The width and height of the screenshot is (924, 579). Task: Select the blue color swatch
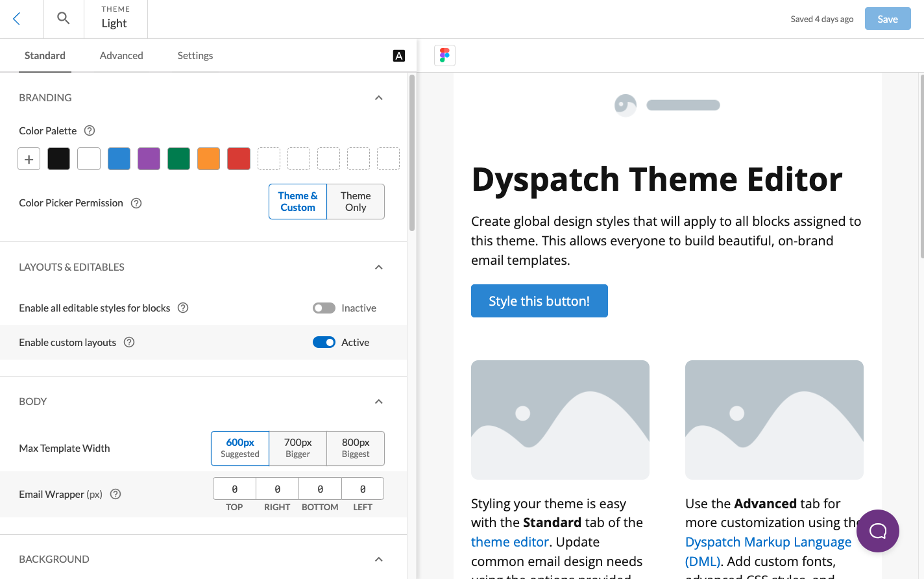tap(119, 159)
